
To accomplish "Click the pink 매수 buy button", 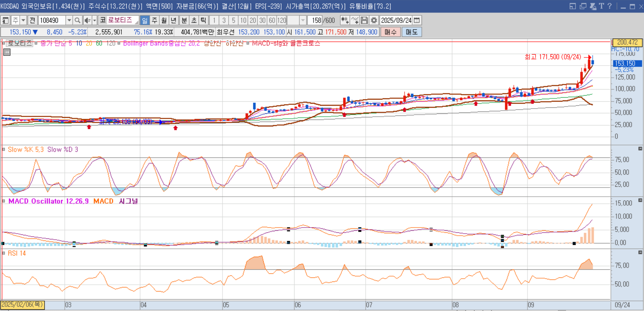I will [x=390, y=32].
